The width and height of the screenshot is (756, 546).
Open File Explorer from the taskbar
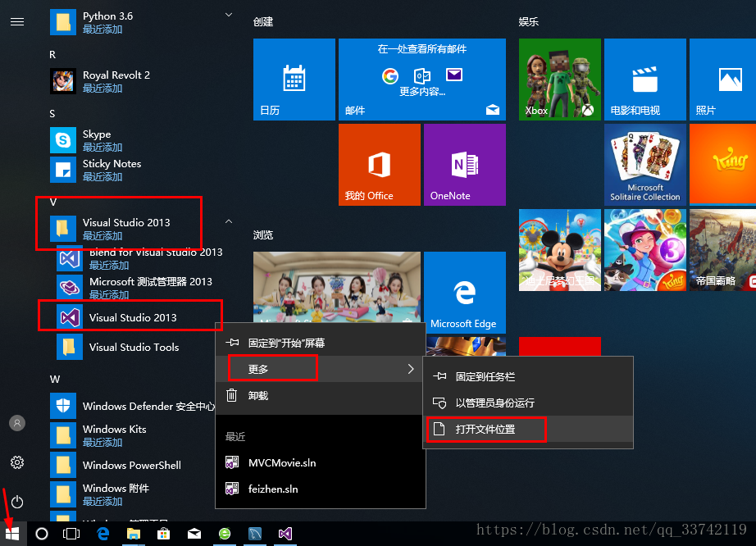click(134, 534)
